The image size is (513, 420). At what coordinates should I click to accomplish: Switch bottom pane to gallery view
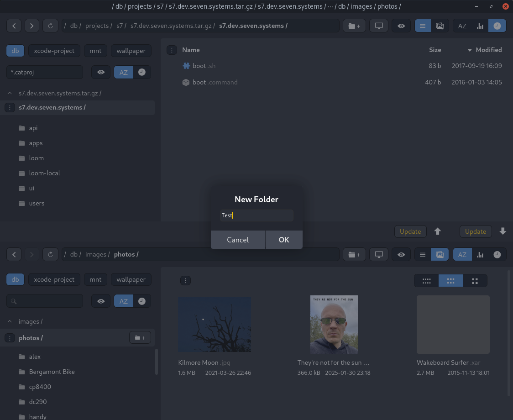440,254
